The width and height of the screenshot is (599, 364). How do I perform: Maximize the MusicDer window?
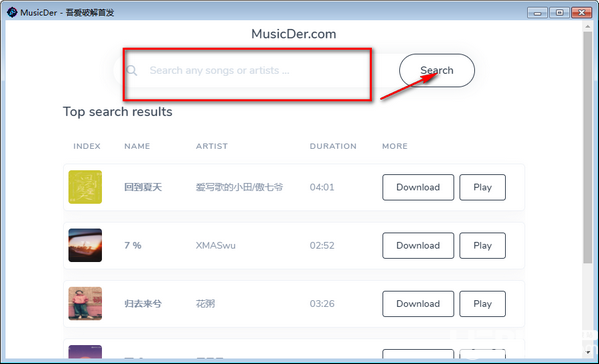pyautogui.click(x=559, y=13)
